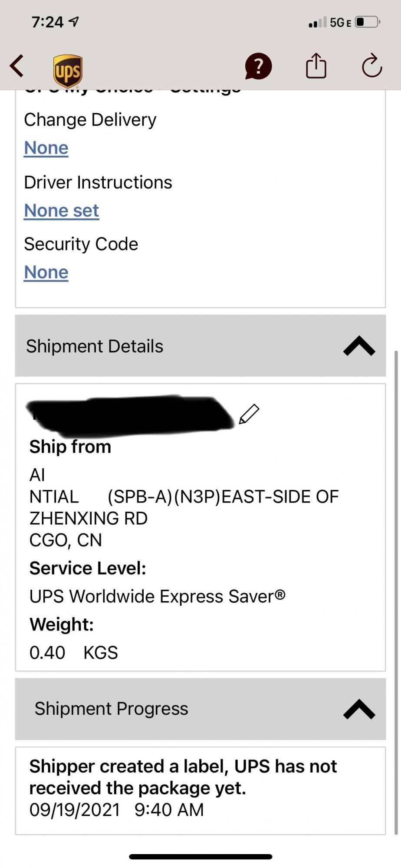Open the Change Delivery None link
401x868 pixels.
coord(46,148)
